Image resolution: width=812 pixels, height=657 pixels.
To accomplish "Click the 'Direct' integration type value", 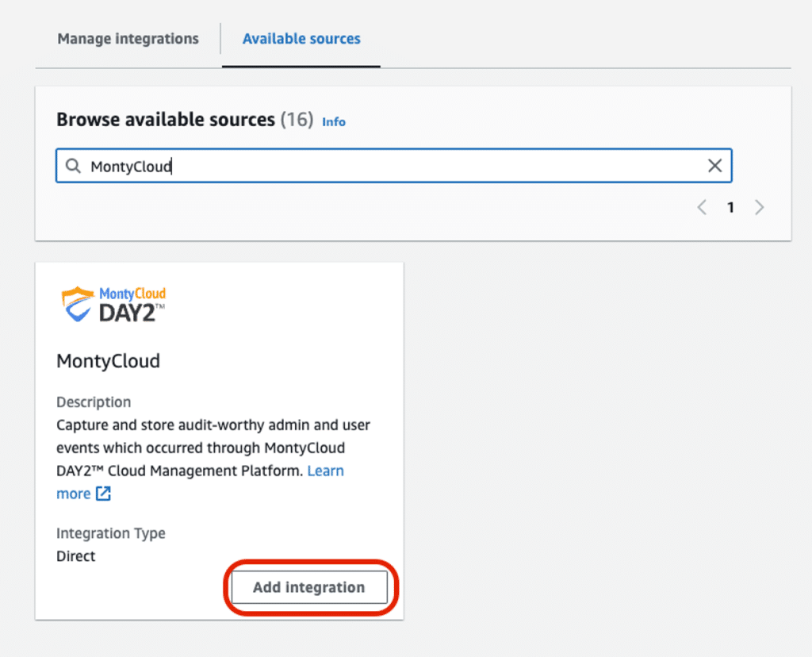I will (76, 556).
